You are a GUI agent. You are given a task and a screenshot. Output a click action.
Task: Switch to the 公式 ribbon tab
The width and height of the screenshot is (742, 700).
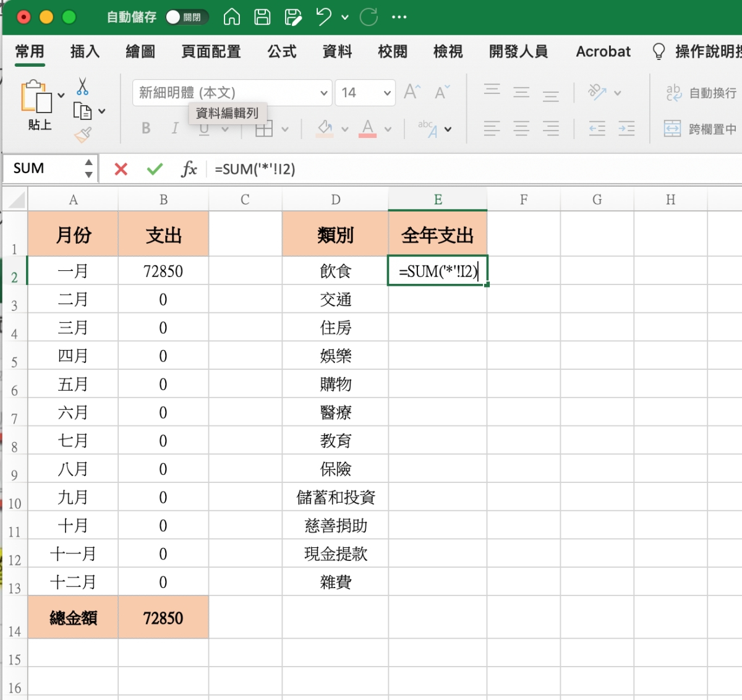[x=282, y=51]
